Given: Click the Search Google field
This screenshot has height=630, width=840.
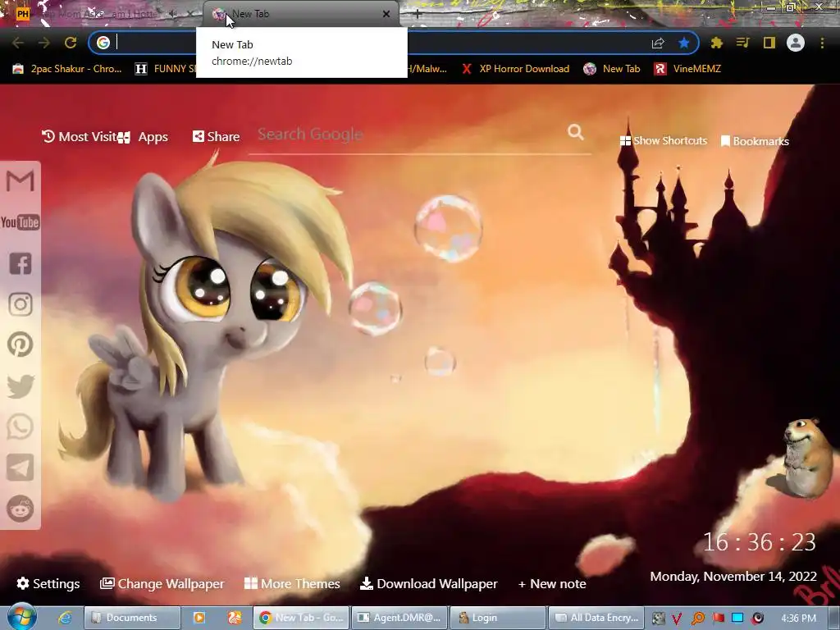Looking at the screenshot, I should pyautogui.click(x=410, y=134).
